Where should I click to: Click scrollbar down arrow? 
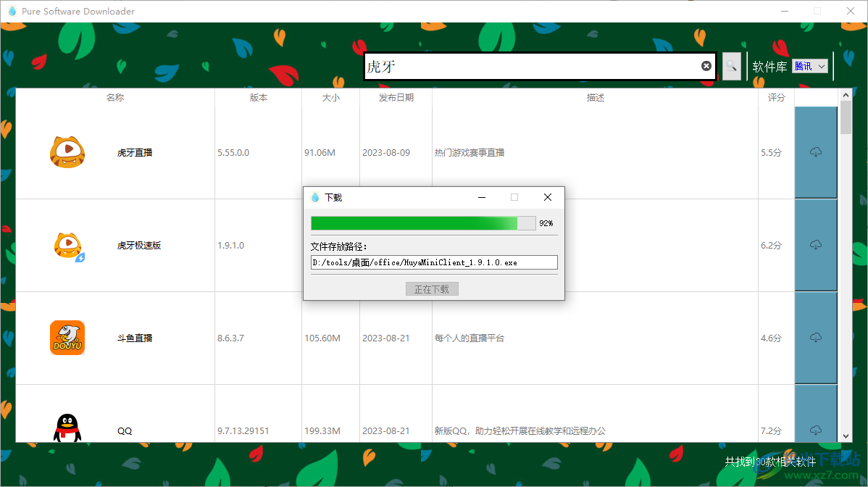click(846, 436)
